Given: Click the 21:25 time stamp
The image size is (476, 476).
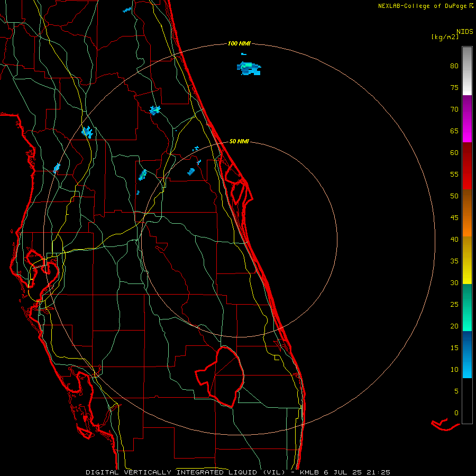Looking at the screenshot, I should tap(378, 472).
